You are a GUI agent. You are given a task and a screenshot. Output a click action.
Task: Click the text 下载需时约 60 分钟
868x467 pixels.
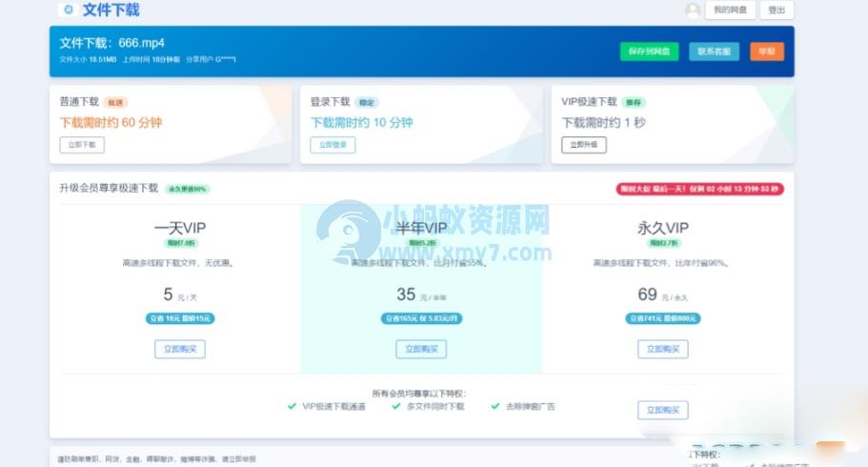click(111, 122)
